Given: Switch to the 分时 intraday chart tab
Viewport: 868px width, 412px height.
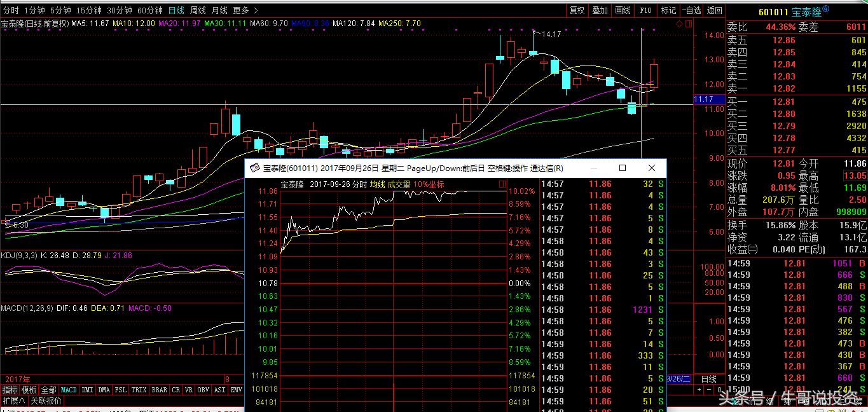Looking at the screenshot, I should pyautogui.click(x=11, y=10).
